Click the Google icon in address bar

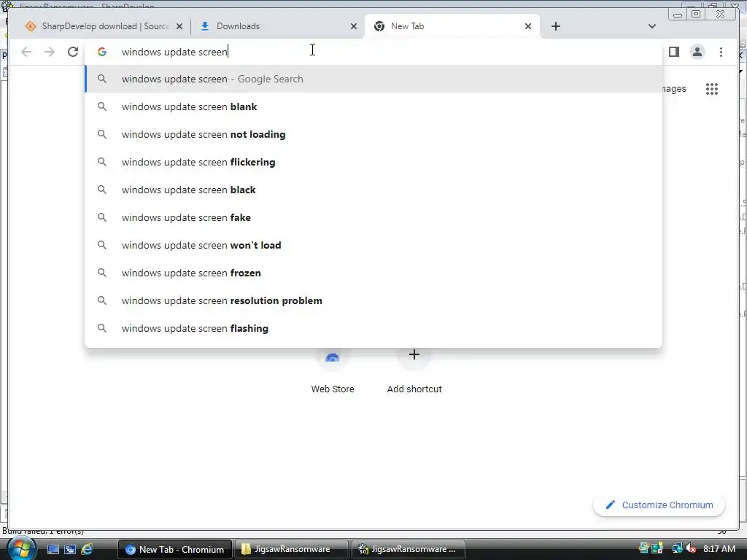102,52
